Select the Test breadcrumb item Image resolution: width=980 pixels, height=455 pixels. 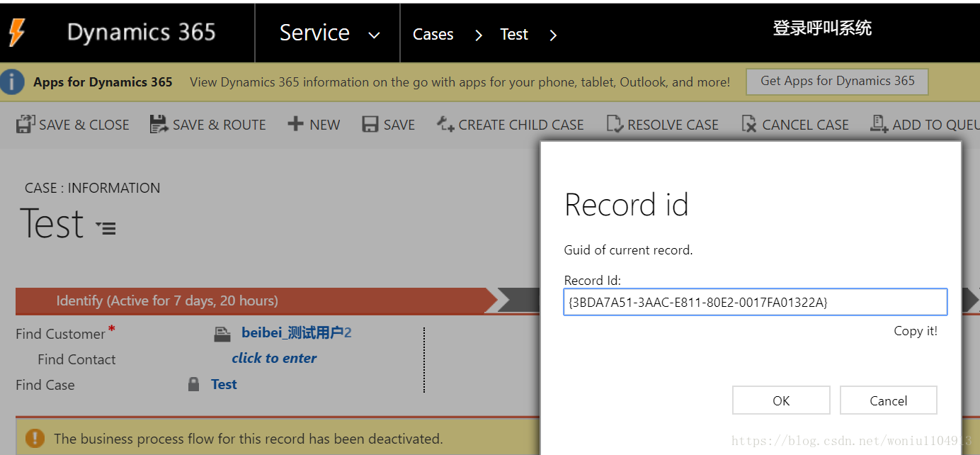[x=514, y=34]
